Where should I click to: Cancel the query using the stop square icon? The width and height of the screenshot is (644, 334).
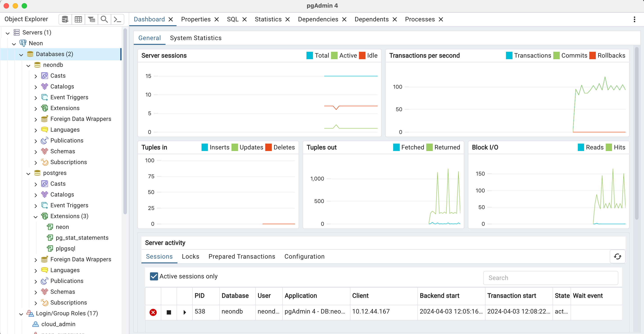[169, 312]
